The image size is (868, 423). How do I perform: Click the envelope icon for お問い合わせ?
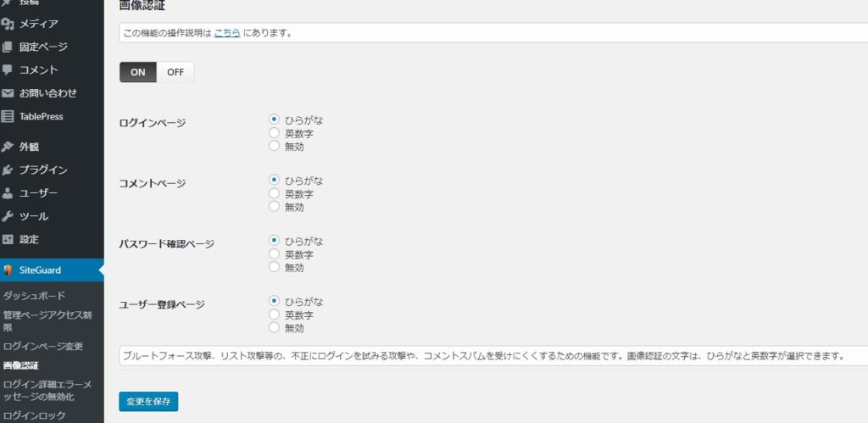tap(7, 93)
